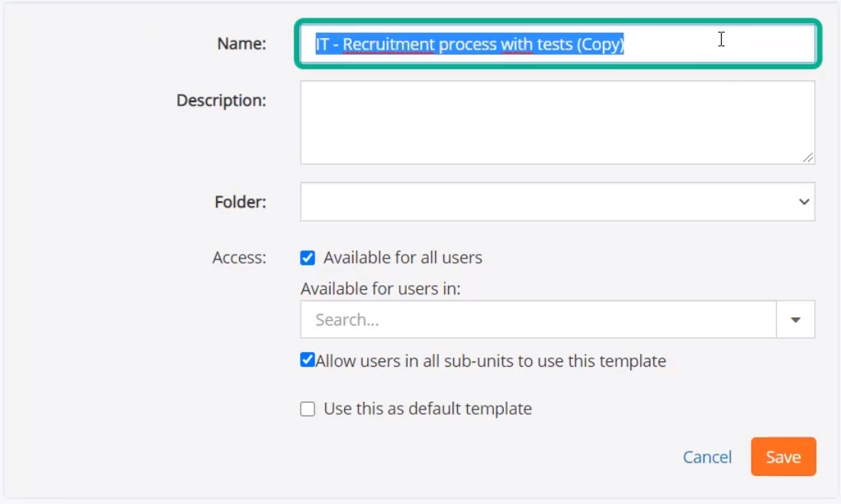Click the 'Name:' field label
This screenshot has width=841, height=504.
pos(241,43)
